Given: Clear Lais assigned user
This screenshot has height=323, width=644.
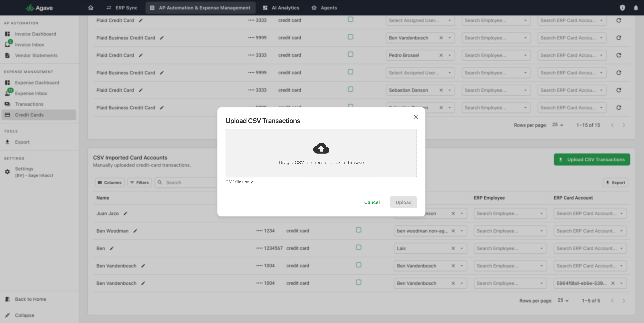Looking at the screenshot, I should pyautogui.click(x=453, y=248).
